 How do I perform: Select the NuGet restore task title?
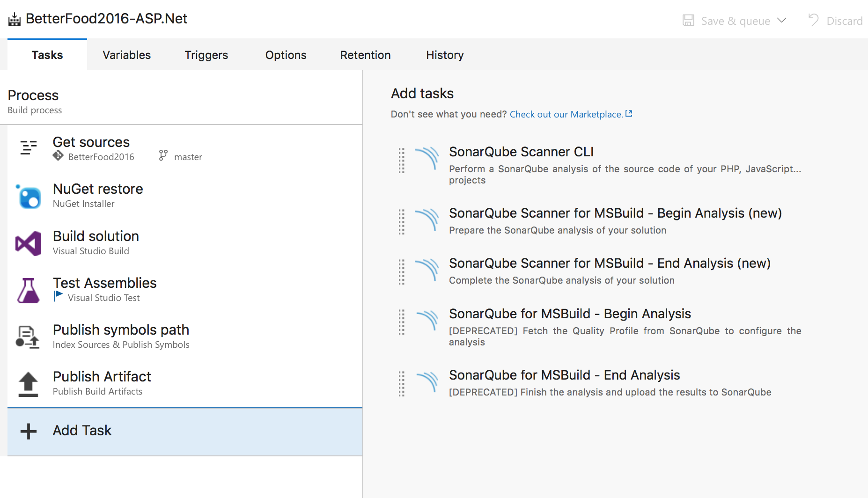tap(98, 189)
